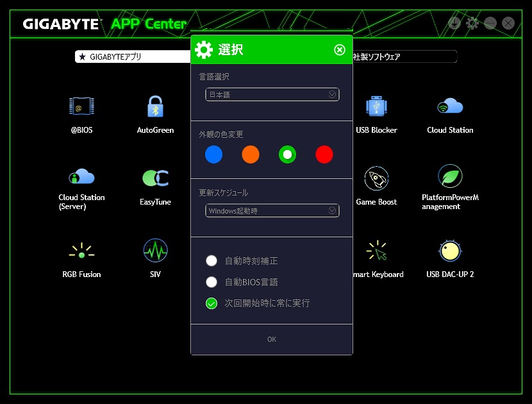Open the Cloud Station app with the Wi-Fi cloud icon

(450, 106)
